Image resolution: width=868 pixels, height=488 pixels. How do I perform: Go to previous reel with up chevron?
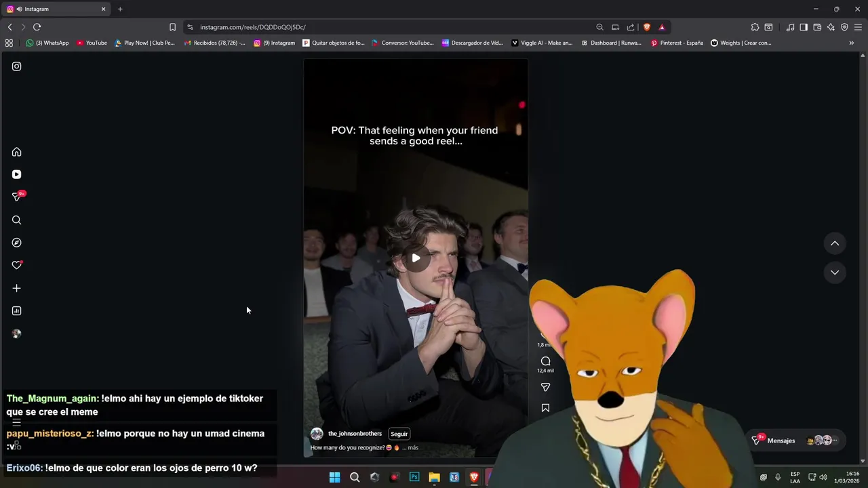point(835,243)
